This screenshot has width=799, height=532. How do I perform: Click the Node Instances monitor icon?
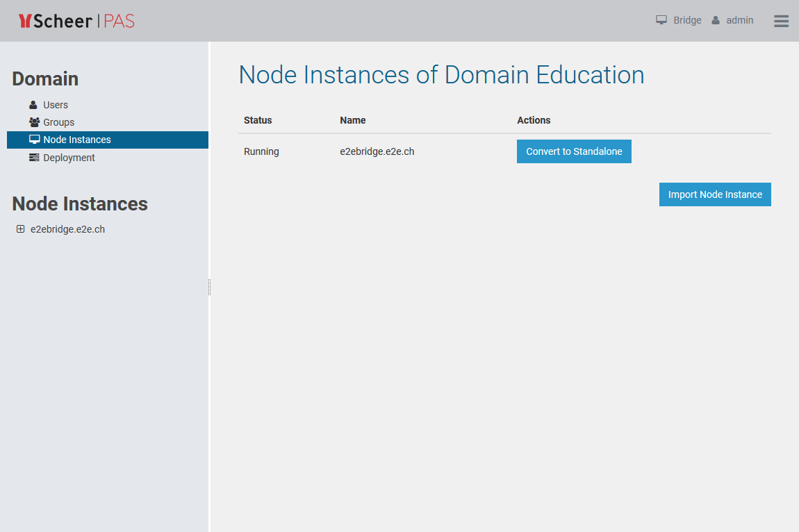[33, 140]
